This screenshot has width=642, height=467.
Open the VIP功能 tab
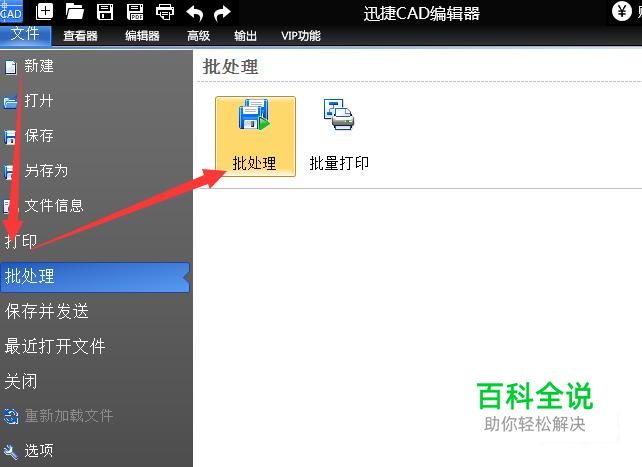pos(301,36)
